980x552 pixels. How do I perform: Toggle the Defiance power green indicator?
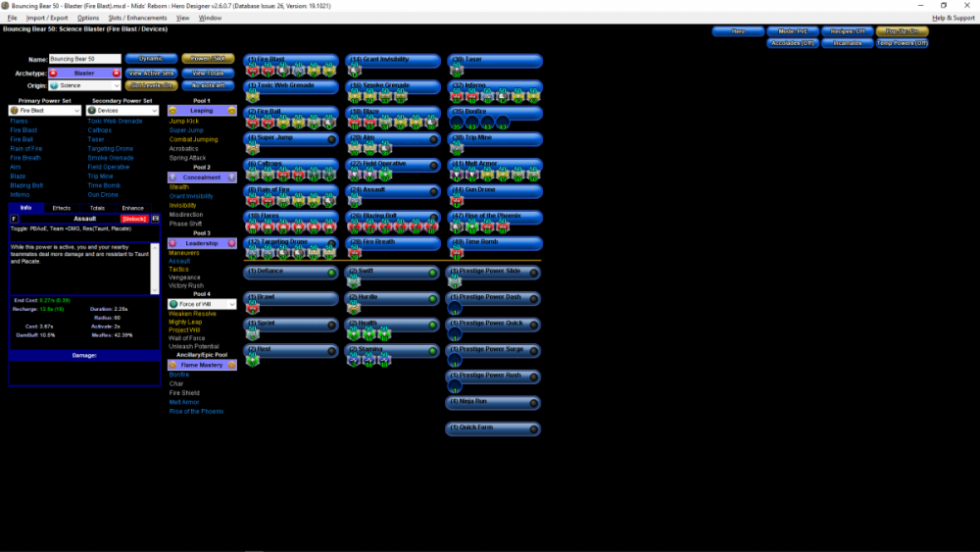(331, 272)
